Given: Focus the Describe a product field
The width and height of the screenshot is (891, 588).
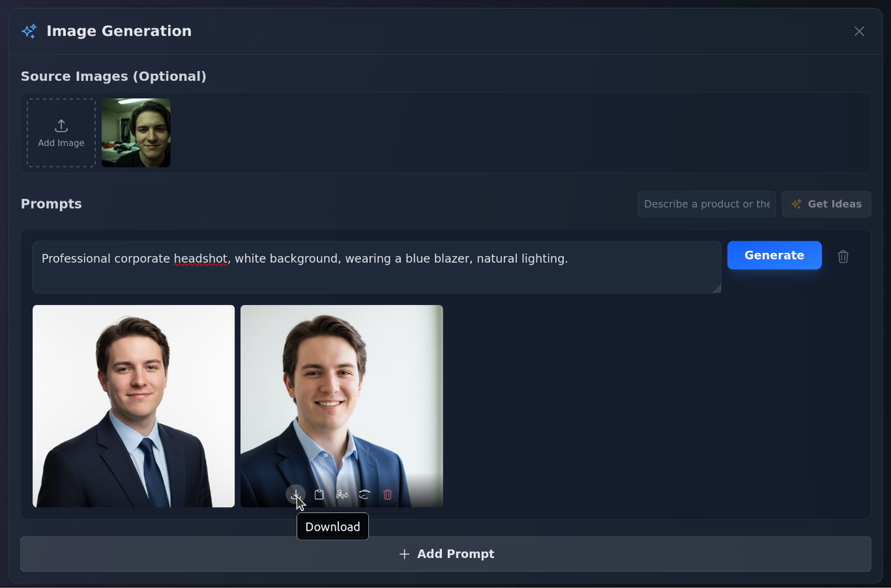Looking at the screenshot, I should (x=707, y=203).
